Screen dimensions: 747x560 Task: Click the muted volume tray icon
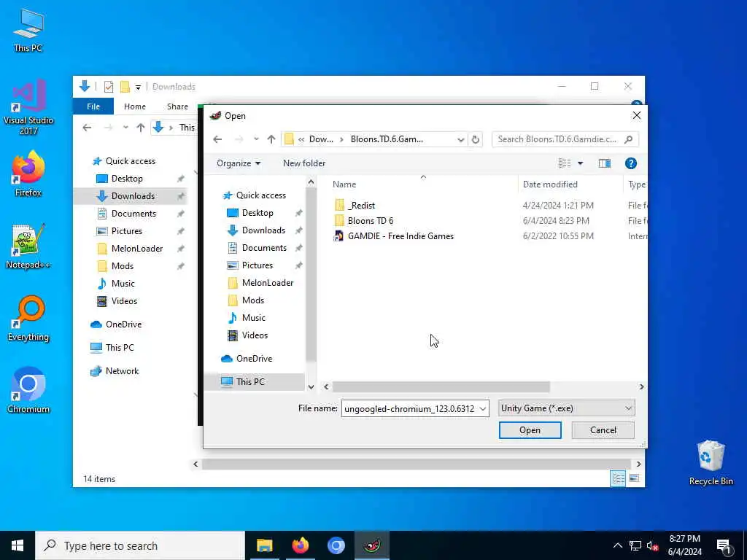click(653, 545)
